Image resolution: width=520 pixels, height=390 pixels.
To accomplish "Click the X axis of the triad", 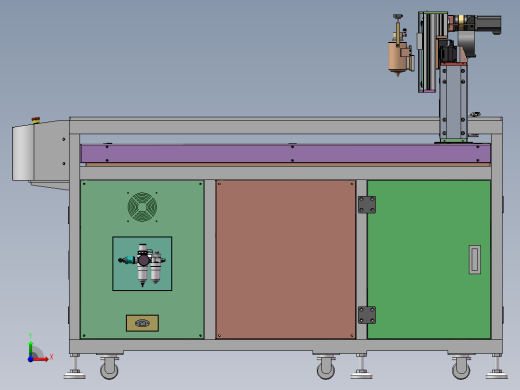I will [x=41, y=359].
